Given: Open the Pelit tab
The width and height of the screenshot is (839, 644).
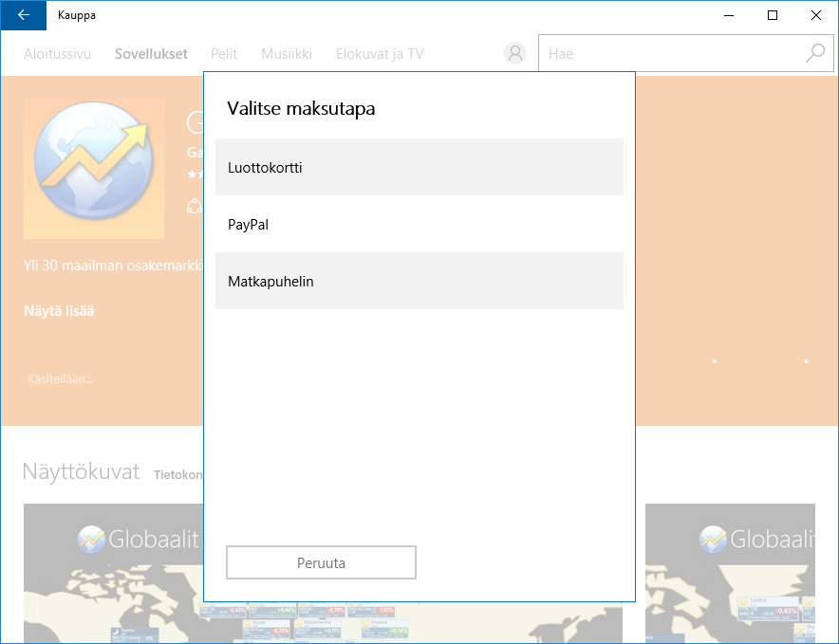Looking at the screenshot, I should [x=224, y=54].
